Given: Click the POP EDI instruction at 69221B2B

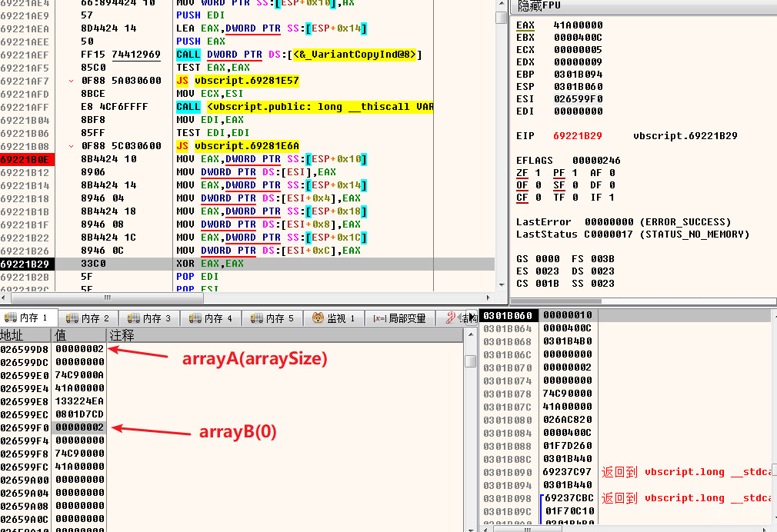Looking at the screenshot, I should (197, 277).
